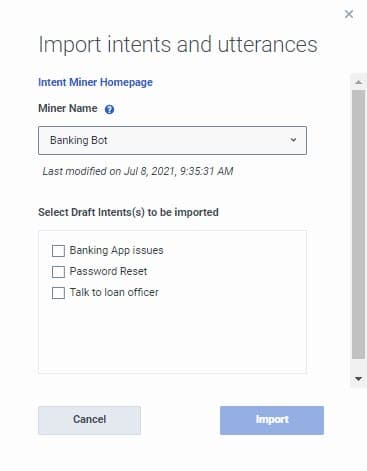The image size is (367, 471).
Task: Click the vertical scrollbar thumb
Action: point(358,224)
